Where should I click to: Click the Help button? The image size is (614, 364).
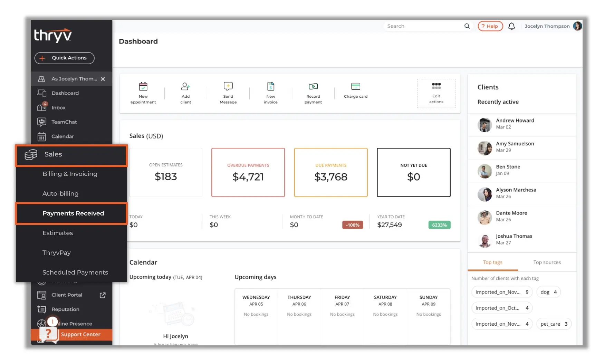click(x=490, y=26)
